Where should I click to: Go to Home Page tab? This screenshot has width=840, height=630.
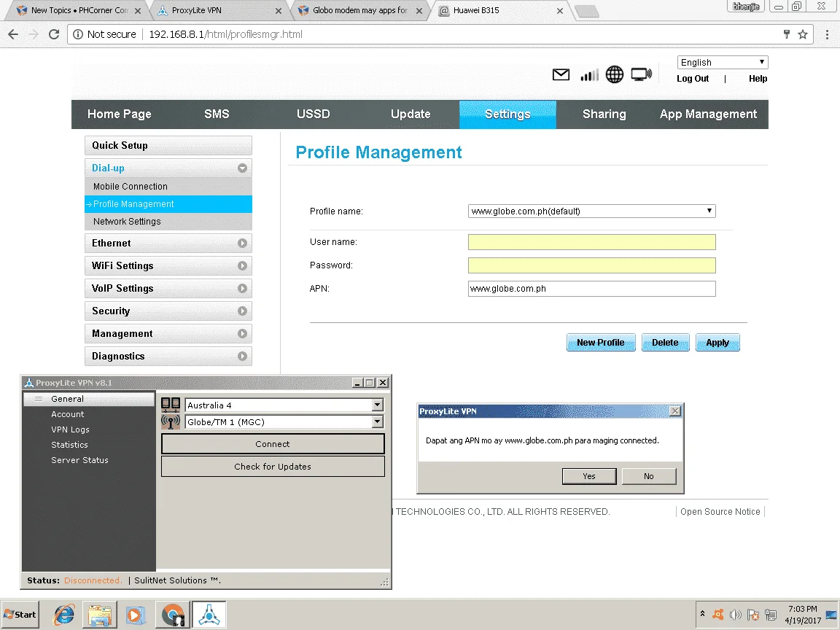tap(120, 114)
